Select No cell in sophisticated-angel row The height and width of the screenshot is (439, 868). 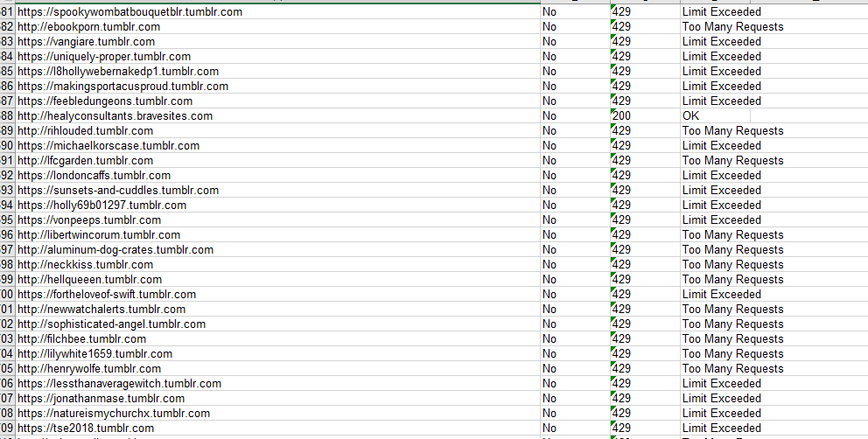pyautogui.click(x=575, y=324)
